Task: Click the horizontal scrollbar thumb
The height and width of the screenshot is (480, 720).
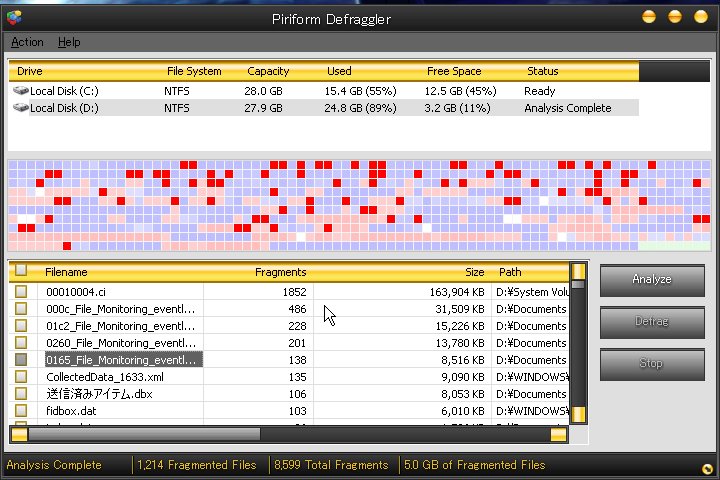Action: click(x=144, y=434)
